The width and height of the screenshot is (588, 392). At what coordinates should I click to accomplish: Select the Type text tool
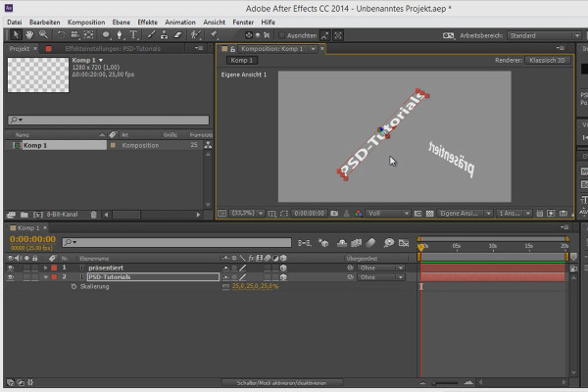point(133,35)
